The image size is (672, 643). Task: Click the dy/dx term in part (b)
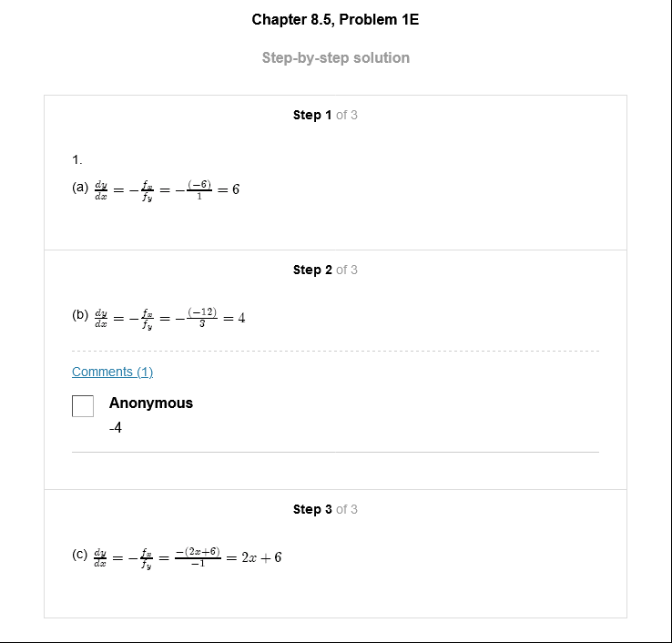100,318
